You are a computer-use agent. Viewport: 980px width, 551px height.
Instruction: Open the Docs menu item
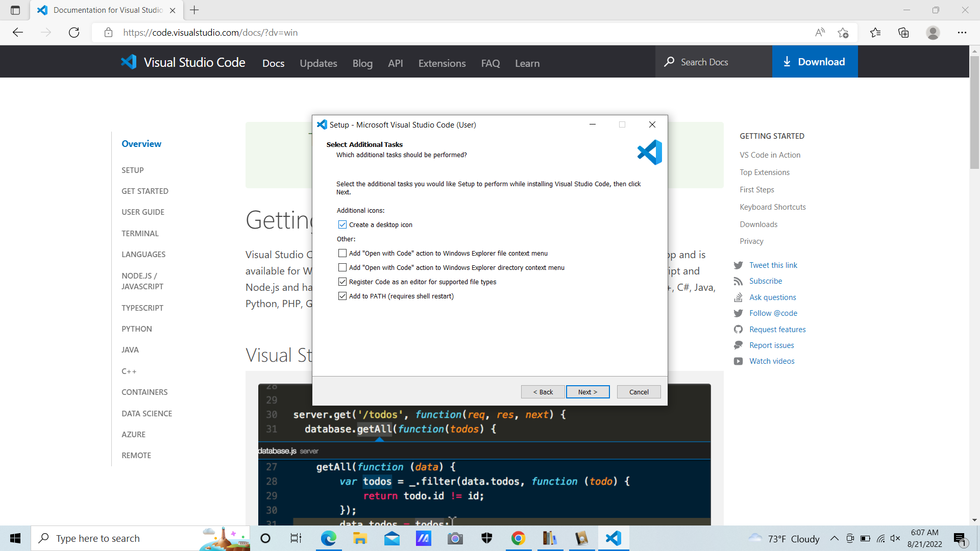click(273, 63)
